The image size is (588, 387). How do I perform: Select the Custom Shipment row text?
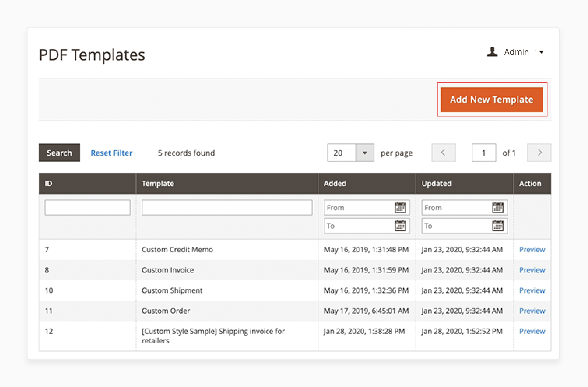pyautogui.click(x=172, y=290)
